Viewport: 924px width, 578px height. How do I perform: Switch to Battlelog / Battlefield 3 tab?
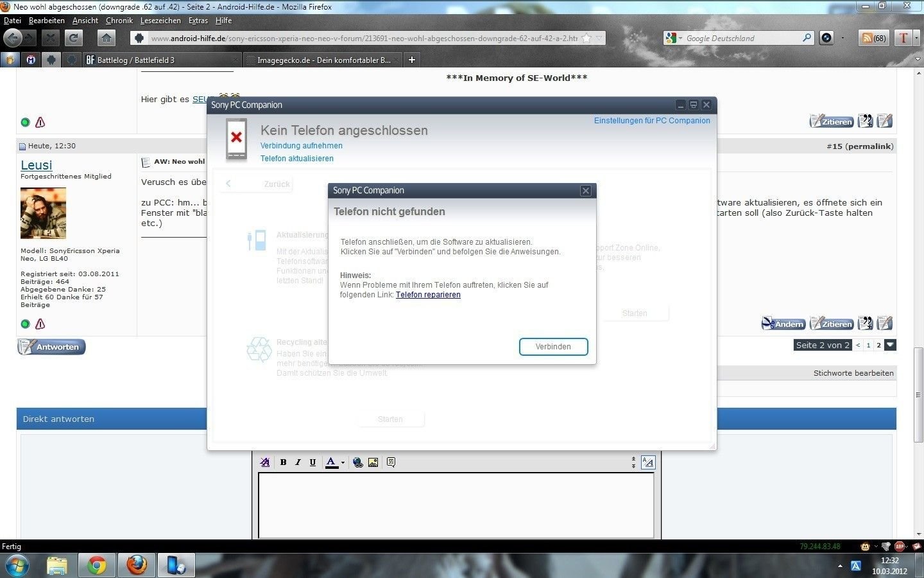160,60
